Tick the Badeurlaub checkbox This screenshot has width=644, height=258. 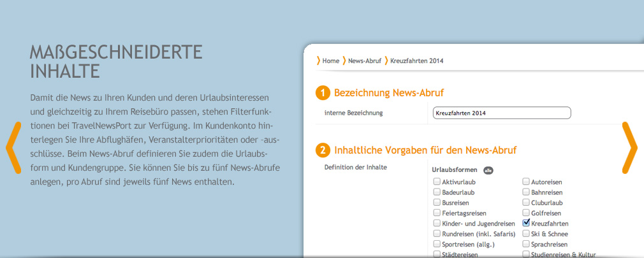pyautogui.click(x=437, y=192)
